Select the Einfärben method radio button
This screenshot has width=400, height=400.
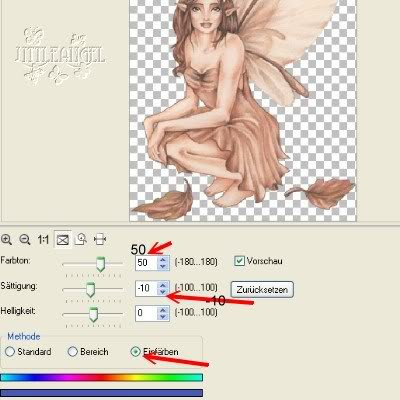pos(135,352)
